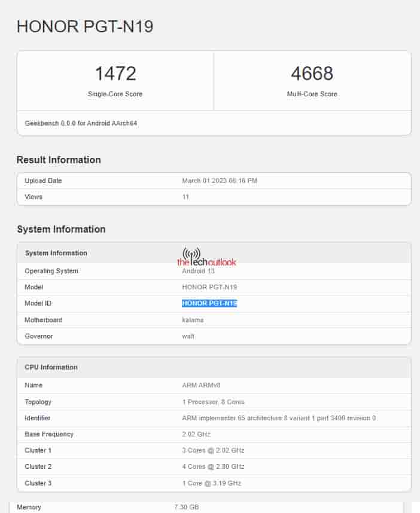Click the upload date March 01 2023 value
420x513 pixels.
[220, 181]
